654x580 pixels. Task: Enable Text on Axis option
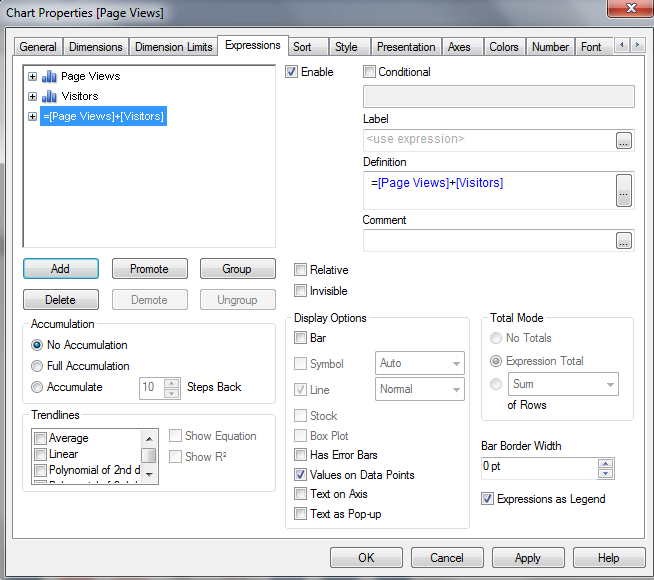pyautogui.click(x=300, y=494)
